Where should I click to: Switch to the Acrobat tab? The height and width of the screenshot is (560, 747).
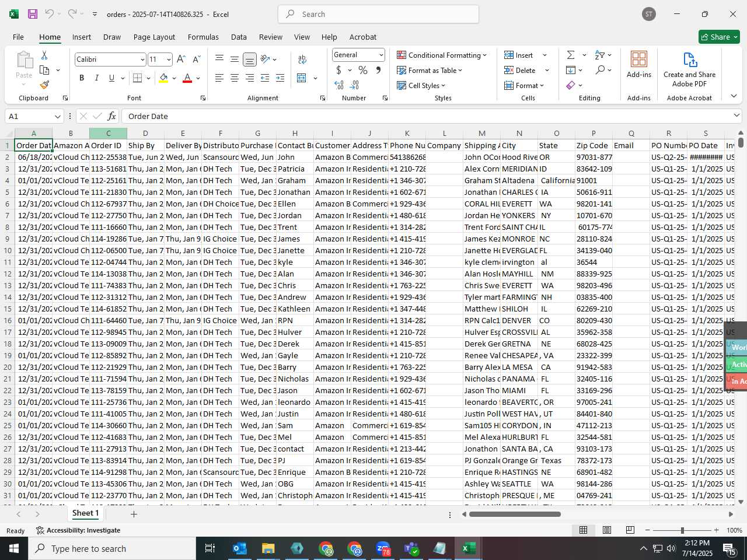[x=363, y=37]
